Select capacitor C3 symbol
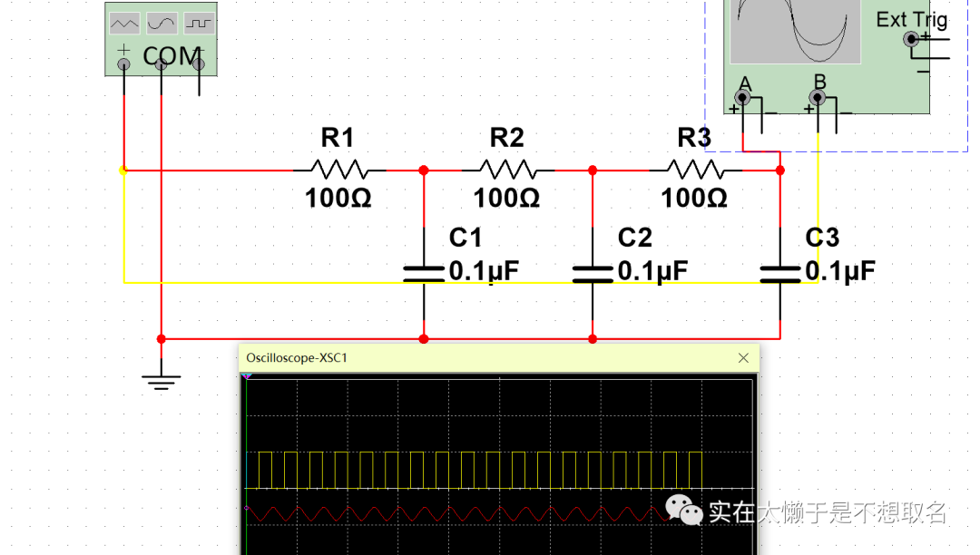The width and height of the screenshot is (980, 555). (780, 274)
